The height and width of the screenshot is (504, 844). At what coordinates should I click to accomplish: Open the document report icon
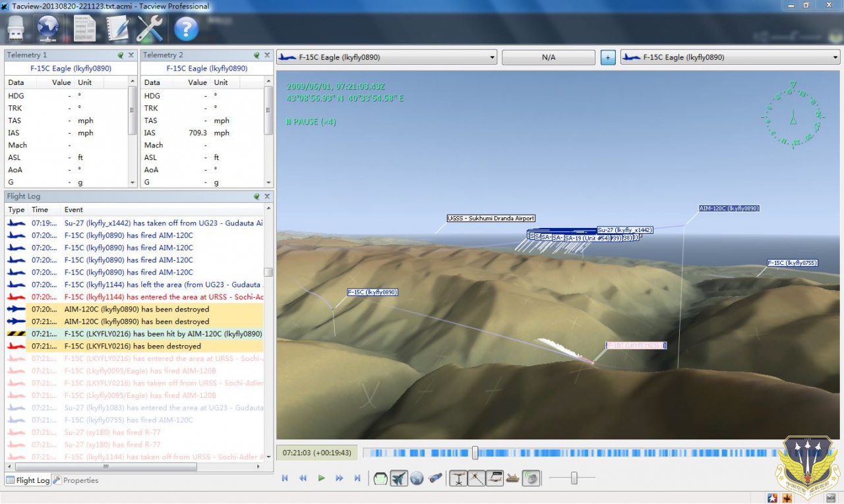(x=84, y=28)
